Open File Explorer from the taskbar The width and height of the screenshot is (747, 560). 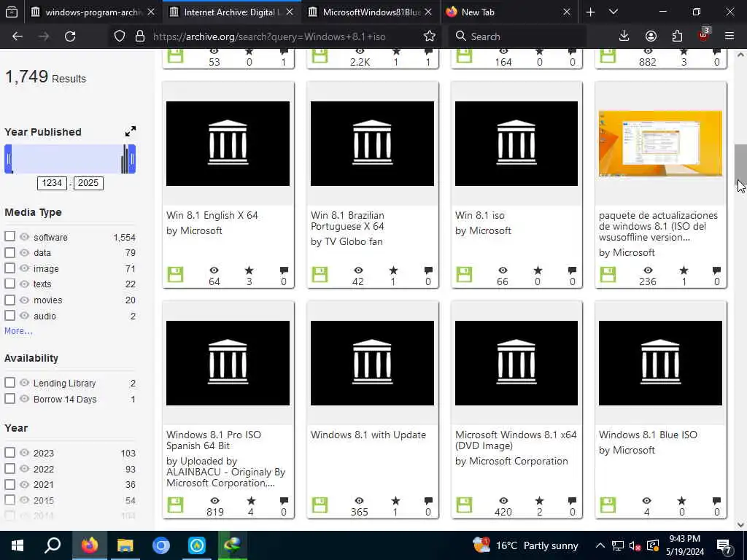click(x=125, y=545)
